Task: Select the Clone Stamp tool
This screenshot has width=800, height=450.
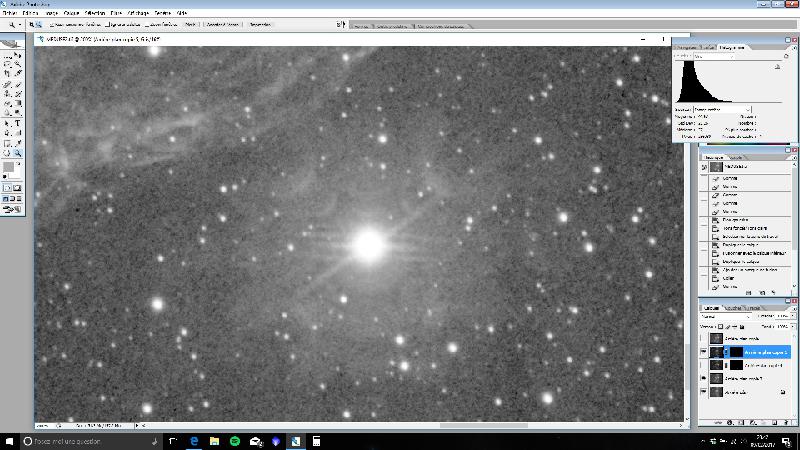Action: click(x=7, y=94)
